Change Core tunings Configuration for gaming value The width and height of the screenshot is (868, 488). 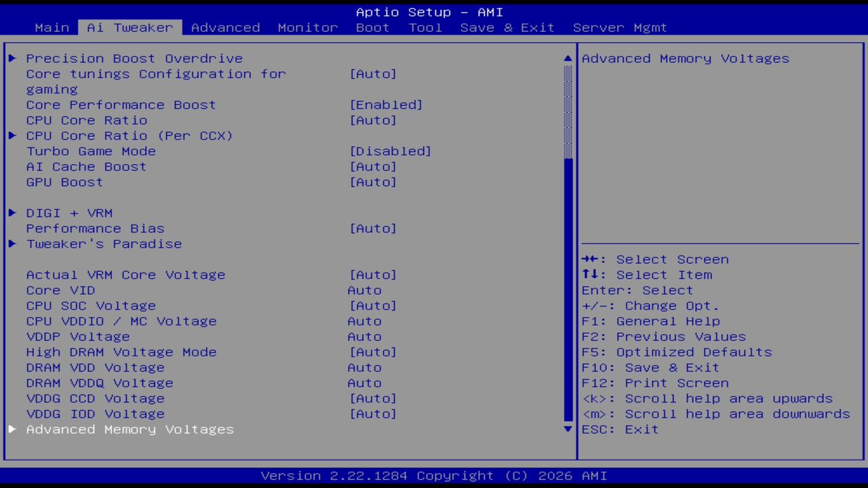coord(373,74)
